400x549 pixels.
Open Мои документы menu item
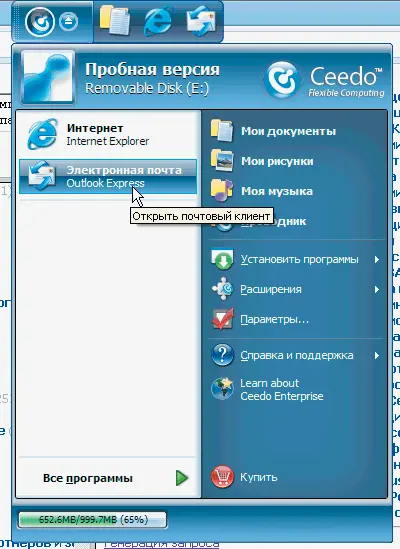click(x=295, y=131)
